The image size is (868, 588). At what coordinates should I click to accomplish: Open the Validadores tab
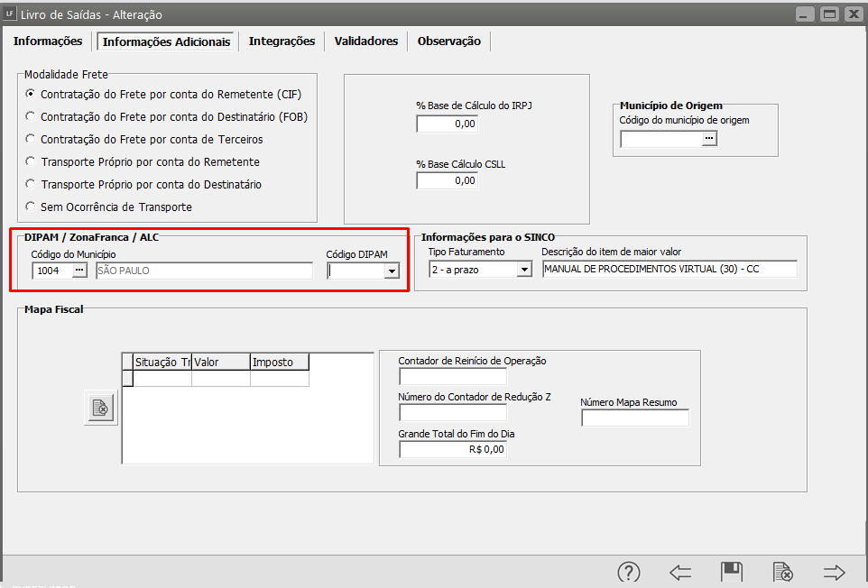pyautogui.click(x=365, y=41)
